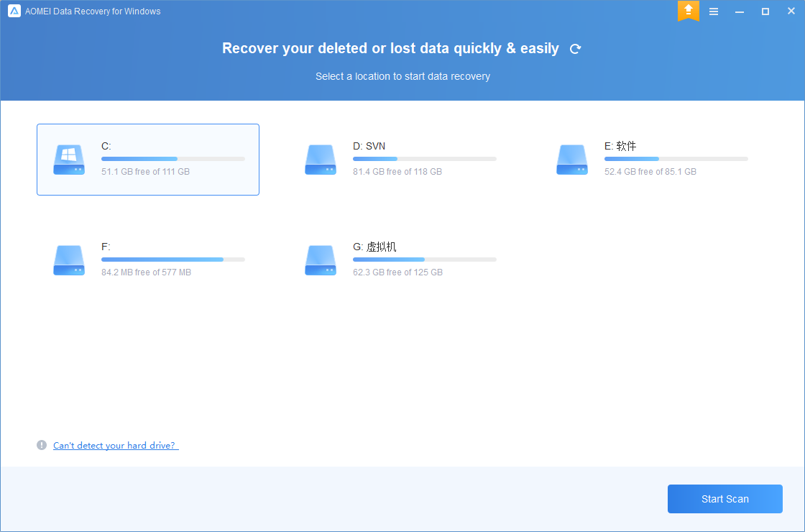Screen dimensions: 805x532
Task: Click the F: drive usage bar
Action: [173, 260]
